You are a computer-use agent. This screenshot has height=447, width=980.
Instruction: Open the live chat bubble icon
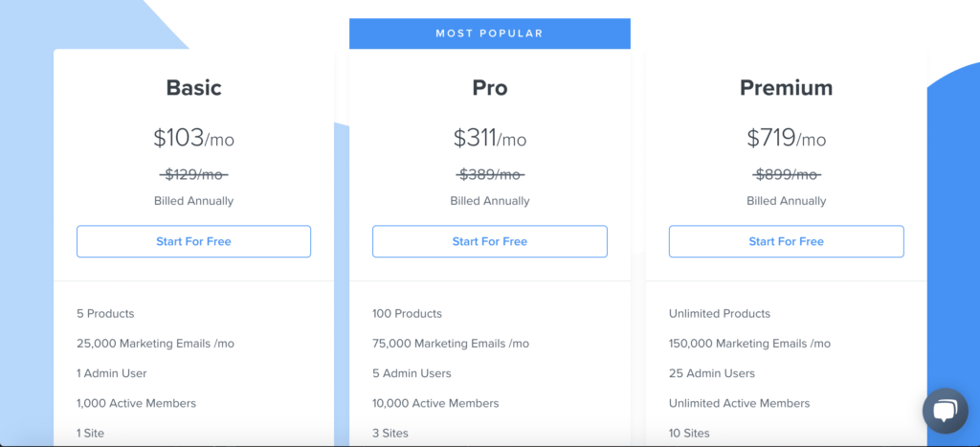(945, 412)
